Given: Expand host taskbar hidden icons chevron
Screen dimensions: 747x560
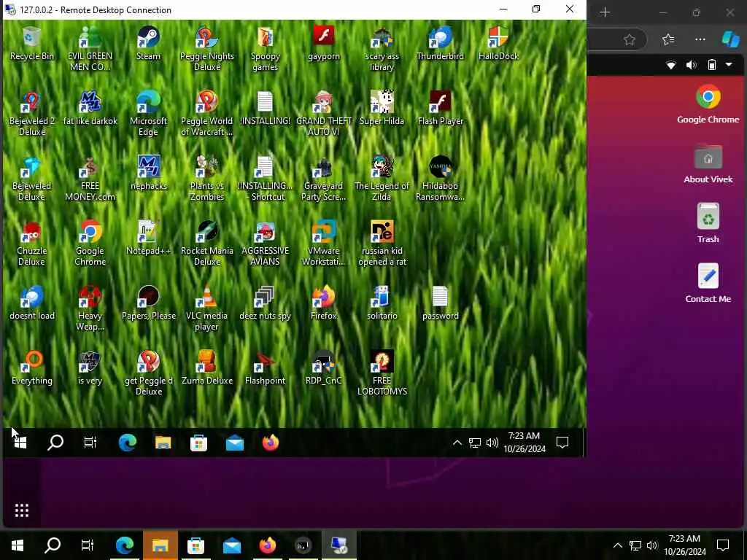Looking at the screenshot, I should [617, 545].
